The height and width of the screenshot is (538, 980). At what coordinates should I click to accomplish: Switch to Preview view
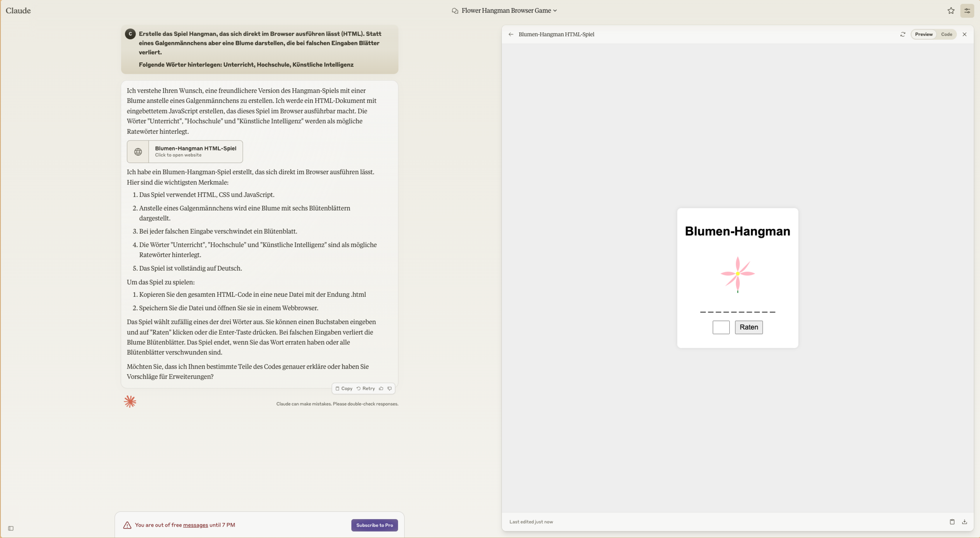point(924,34)
